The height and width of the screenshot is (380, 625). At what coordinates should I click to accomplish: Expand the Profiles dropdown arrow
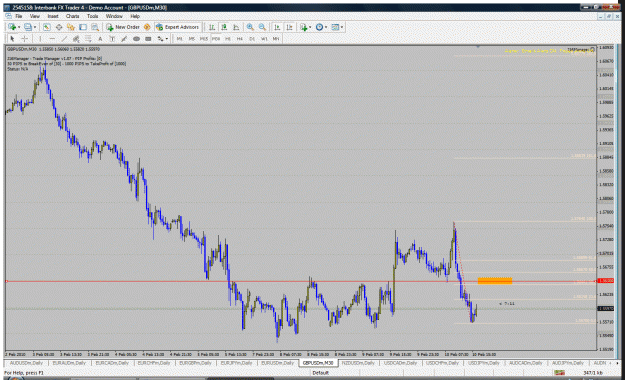coord(35,27)
